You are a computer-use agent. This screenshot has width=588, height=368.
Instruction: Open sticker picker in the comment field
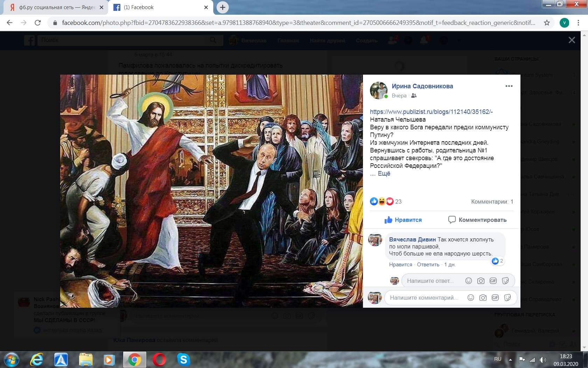[x=507, y=298]
